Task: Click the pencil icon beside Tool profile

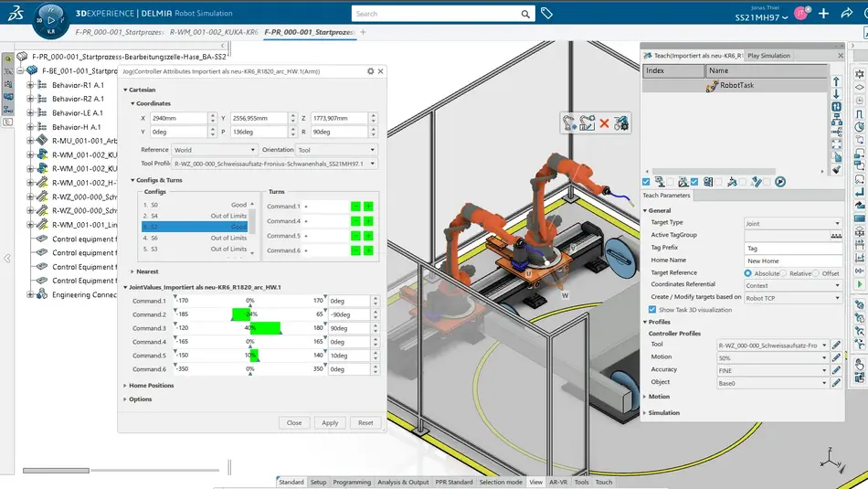Action: tap(836, 345)
